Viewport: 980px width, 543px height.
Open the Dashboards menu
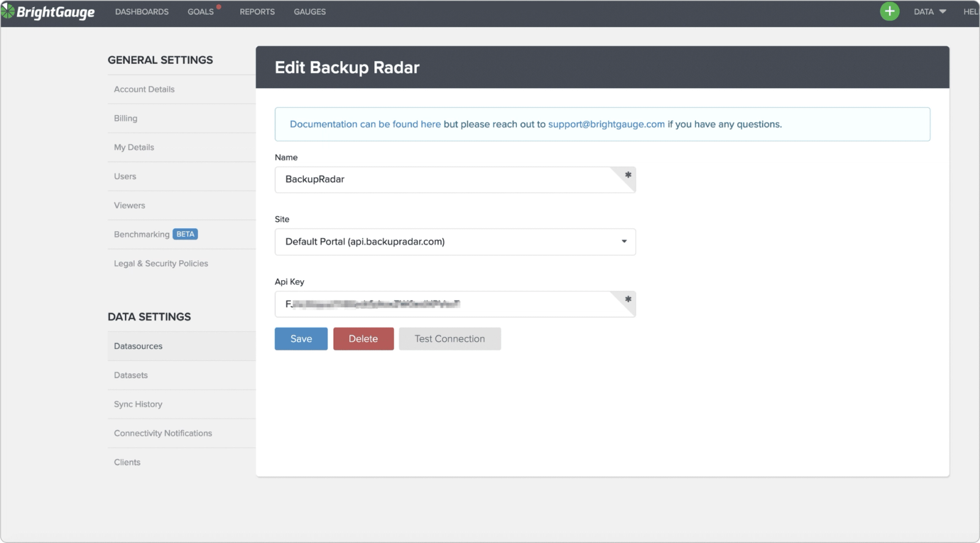[x=141, y=12]
